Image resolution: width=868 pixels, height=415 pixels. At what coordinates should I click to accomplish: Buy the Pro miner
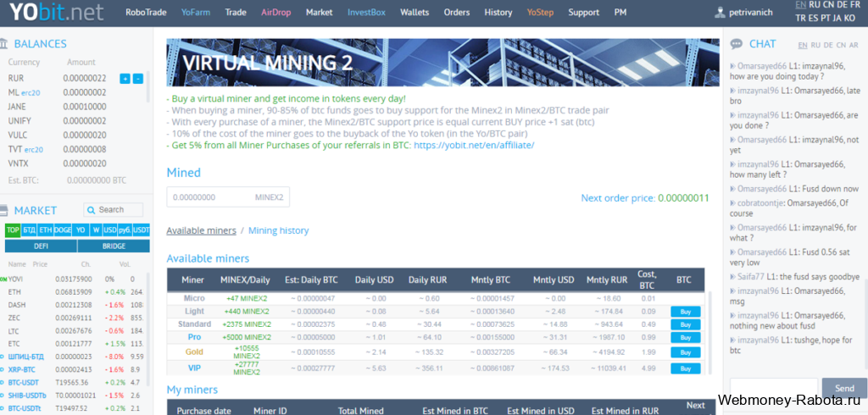pyautogui.click(x=685, y=338)
